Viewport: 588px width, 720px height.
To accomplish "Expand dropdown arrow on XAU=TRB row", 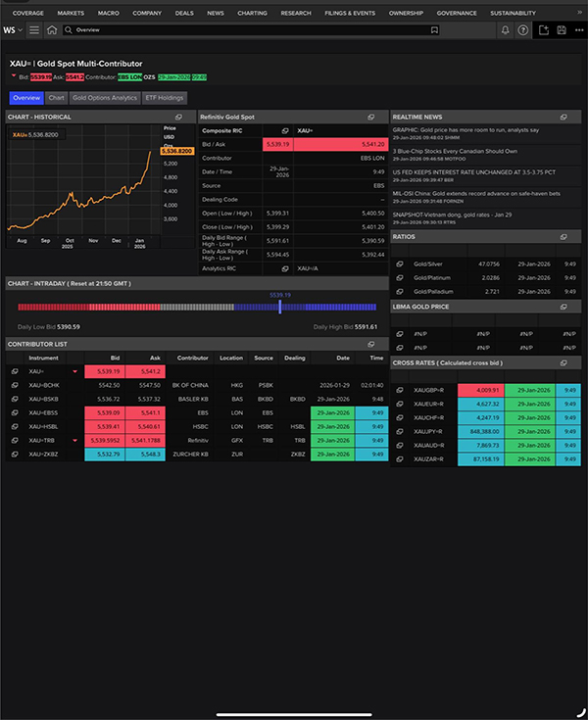I will [x=74, y=441].
